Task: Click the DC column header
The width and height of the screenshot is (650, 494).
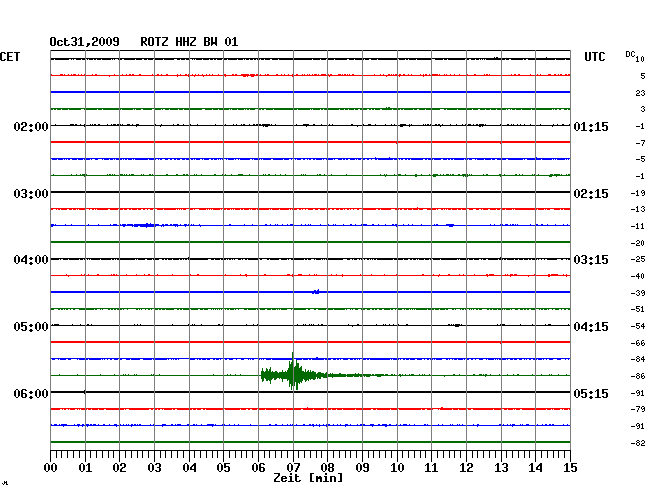Action: 630,54
